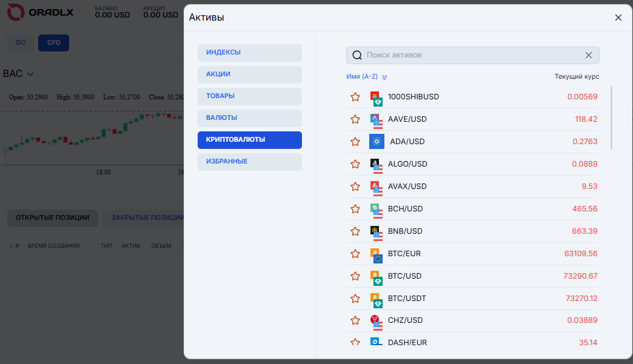633x364 pixels.
Task: Click the magnifier icon in asset search
Action: (x=357, y=55)
